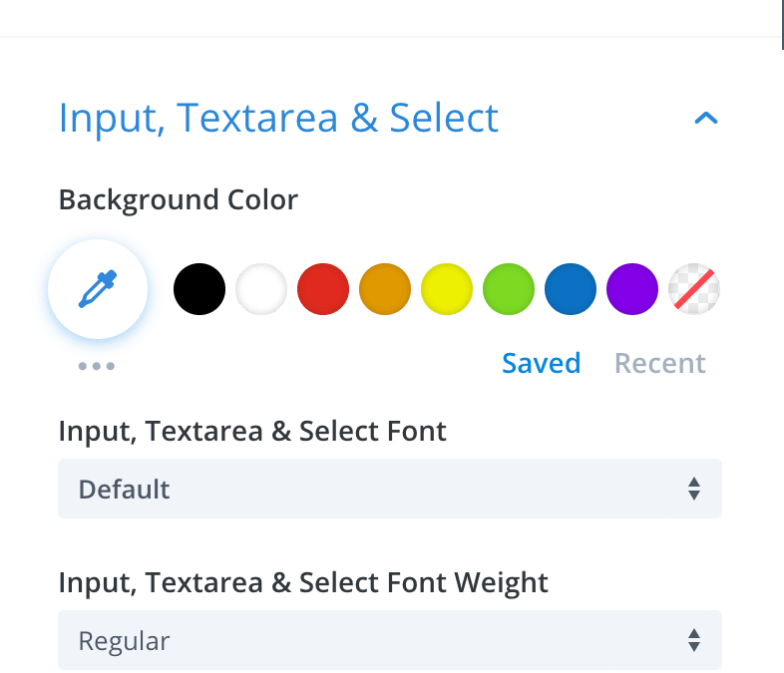Choose the orange color swatch
784x673 pixels.
[x=385, y=289]
